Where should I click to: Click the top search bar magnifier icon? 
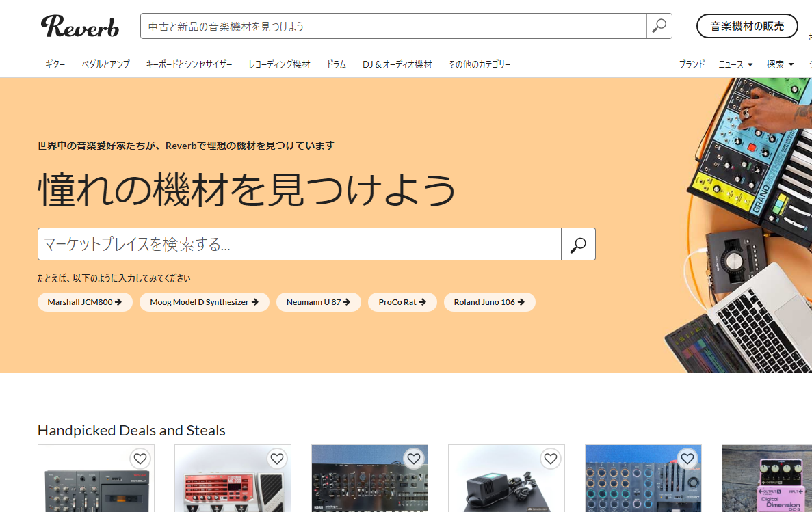(659, 26)
